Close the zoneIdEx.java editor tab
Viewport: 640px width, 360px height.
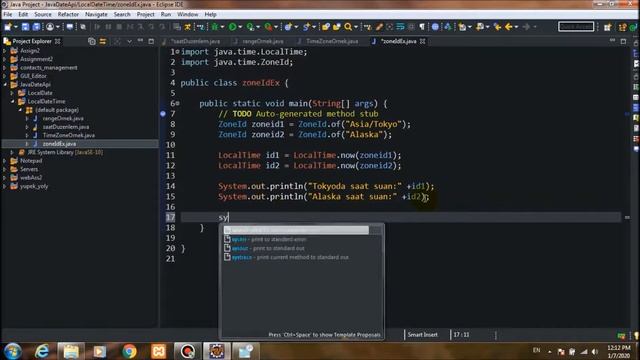[423, 41]
